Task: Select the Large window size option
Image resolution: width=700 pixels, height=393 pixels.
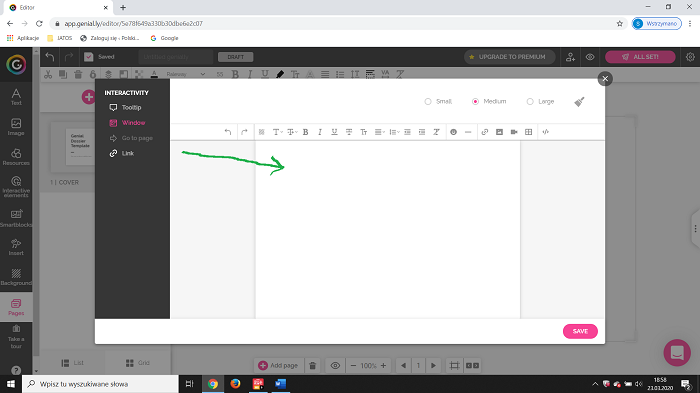Action: coord(540,101)
